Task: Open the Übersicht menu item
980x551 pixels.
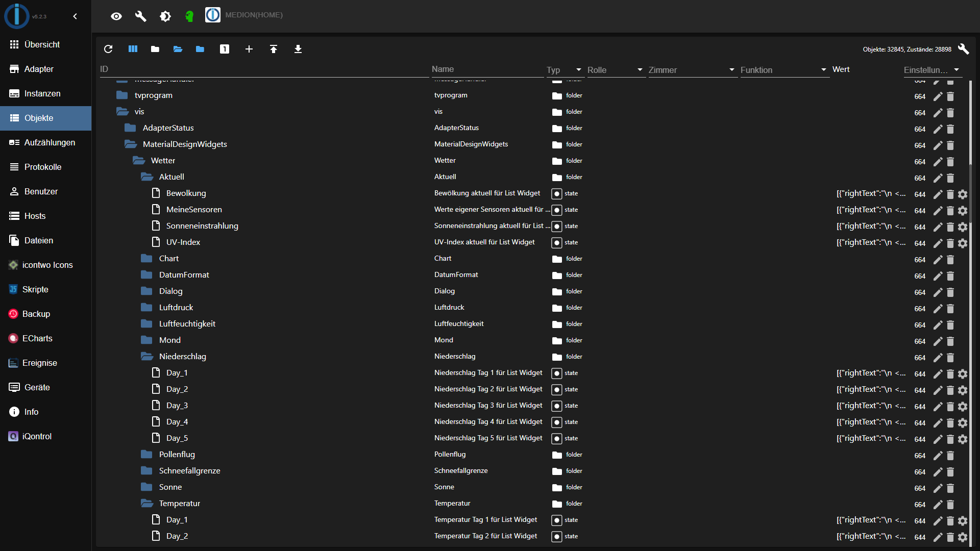Action: 45,44
